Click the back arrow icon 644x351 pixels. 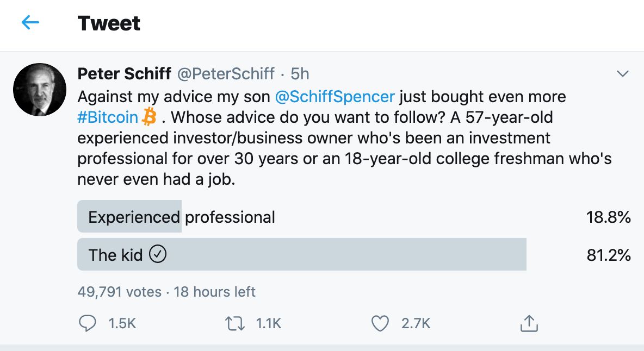[x=30, y=23]
